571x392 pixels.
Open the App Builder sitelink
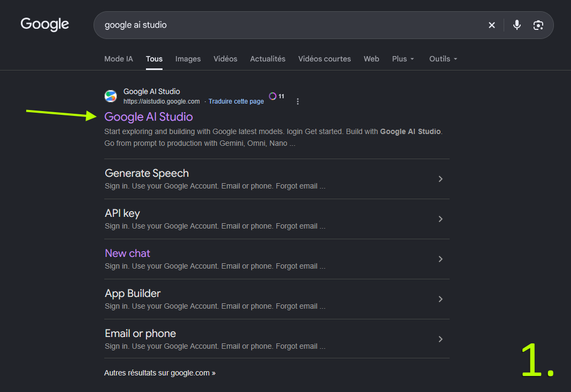pos(133,293)
